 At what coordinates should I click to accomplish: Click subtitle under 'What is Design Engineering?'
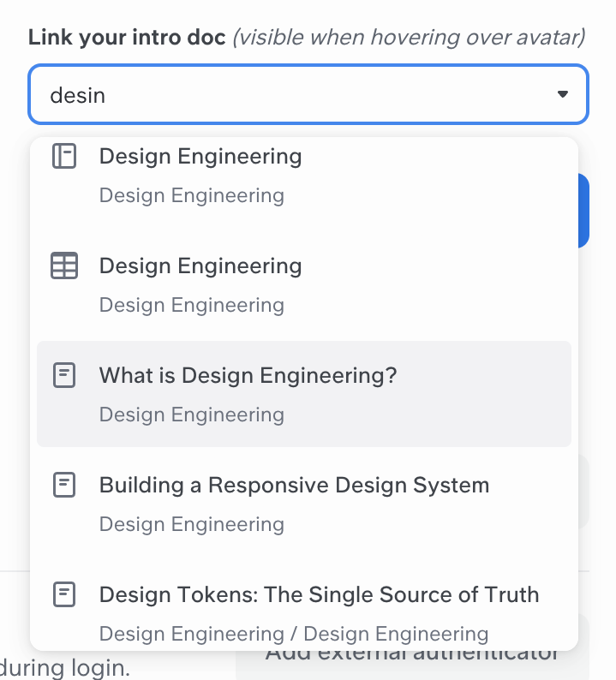[191, 415]
